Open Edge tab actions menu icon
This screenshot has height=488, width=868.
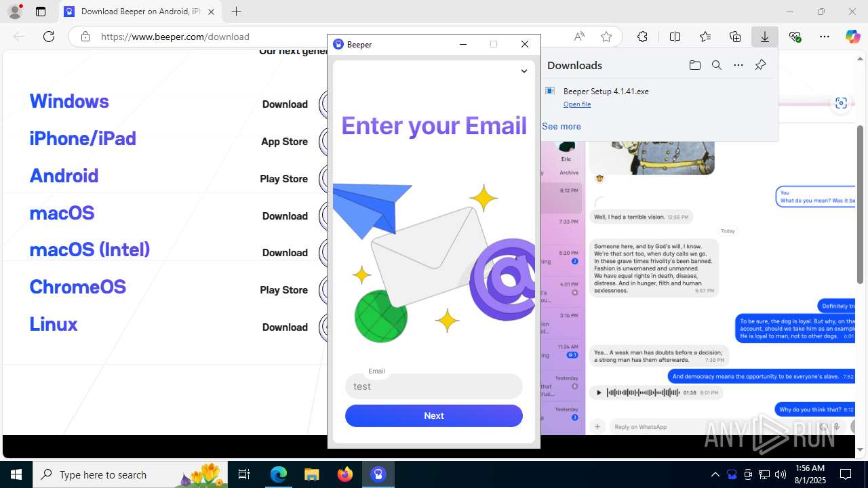(x=41, y=12)
